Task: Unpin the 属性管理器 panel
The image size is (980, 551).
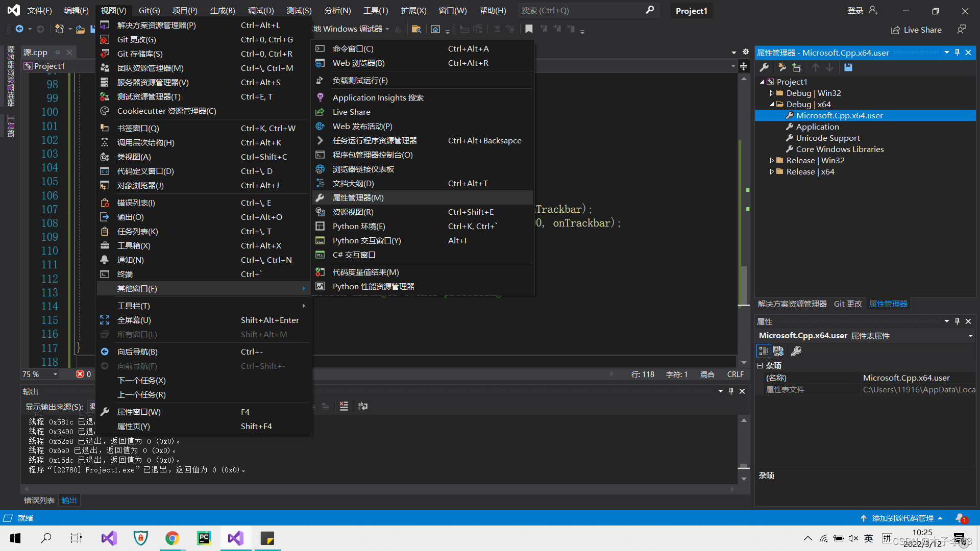Action: pyautogui.click(x=957, y=52)
